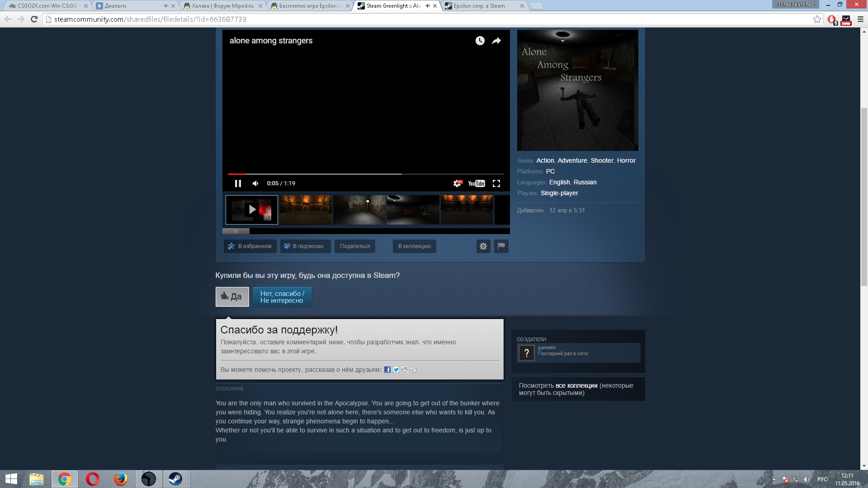
Task: Click the Watch Later clock icon
Action: (480, 41)
